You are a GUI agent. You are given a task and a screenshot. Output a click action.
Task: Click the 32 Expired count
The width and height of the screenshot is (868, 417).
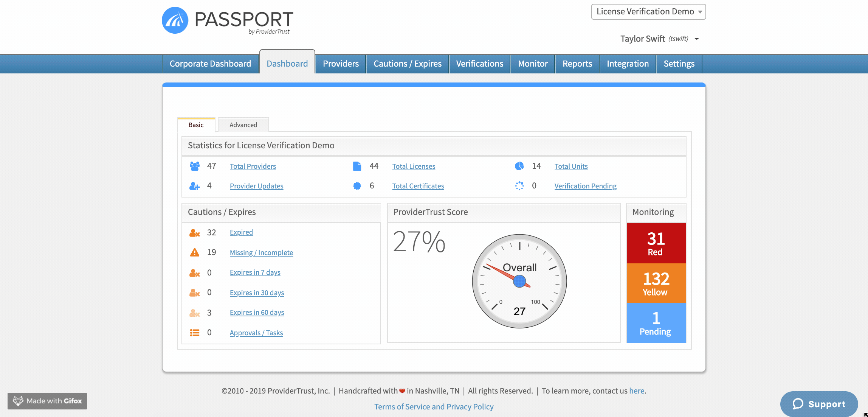point(212,233)
